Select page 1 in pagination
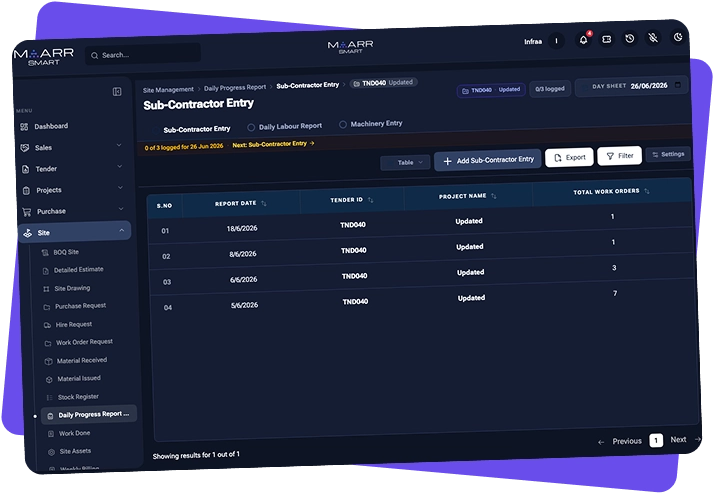715x494 pixels. click(656, 440)
